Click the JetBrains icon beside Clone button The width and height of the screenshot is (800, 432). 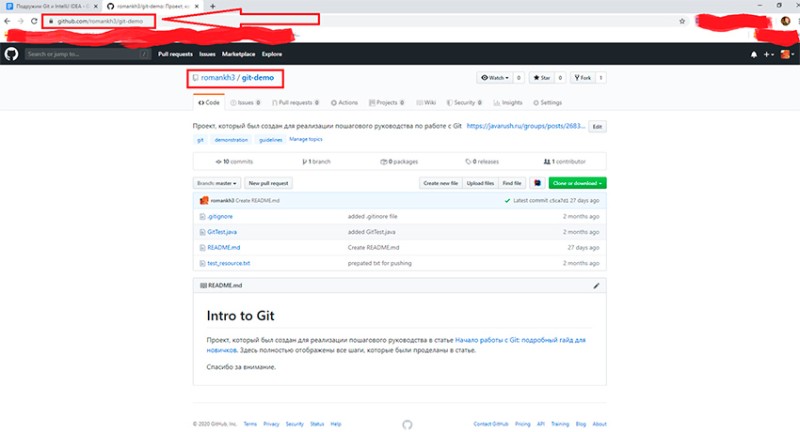[x=537, y=183]
